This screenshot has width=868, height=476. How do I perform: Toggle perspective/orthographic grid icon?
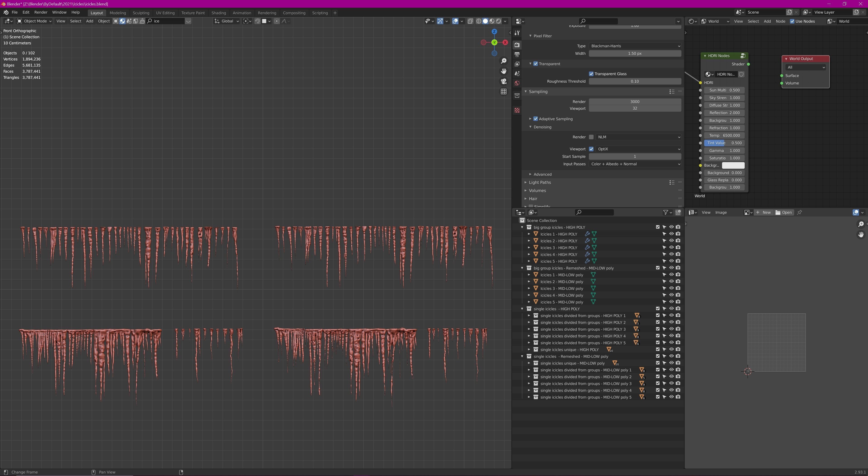tap(503, 92)
